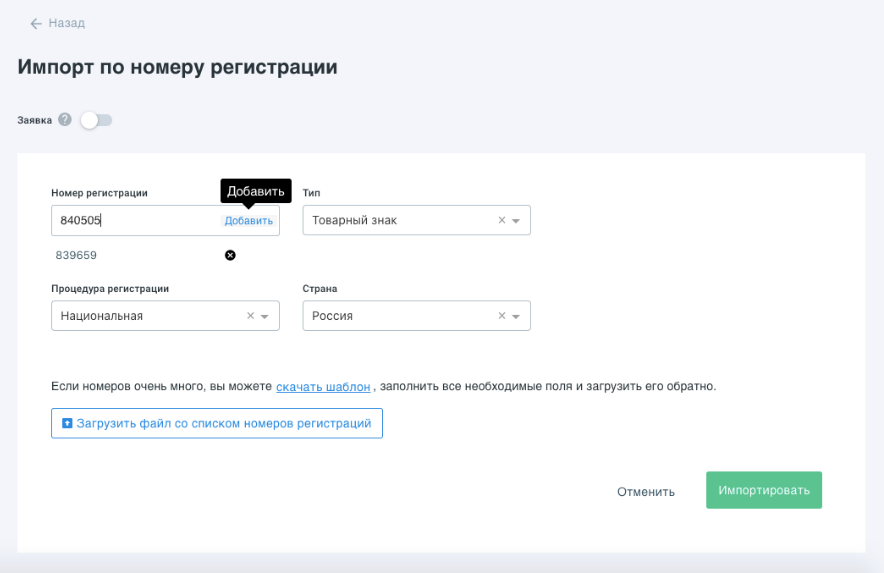The height and width of the screenshot is (573, 884).
Task: Clear the Товарный знак type selection
Action: click(x=502, y=220)
